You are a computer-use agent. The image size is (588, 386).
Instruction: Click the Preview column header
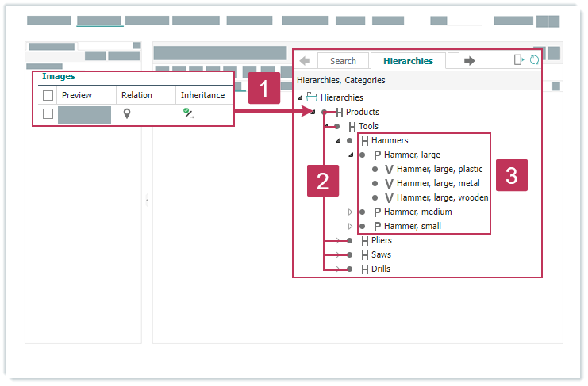tap(77, 95)
